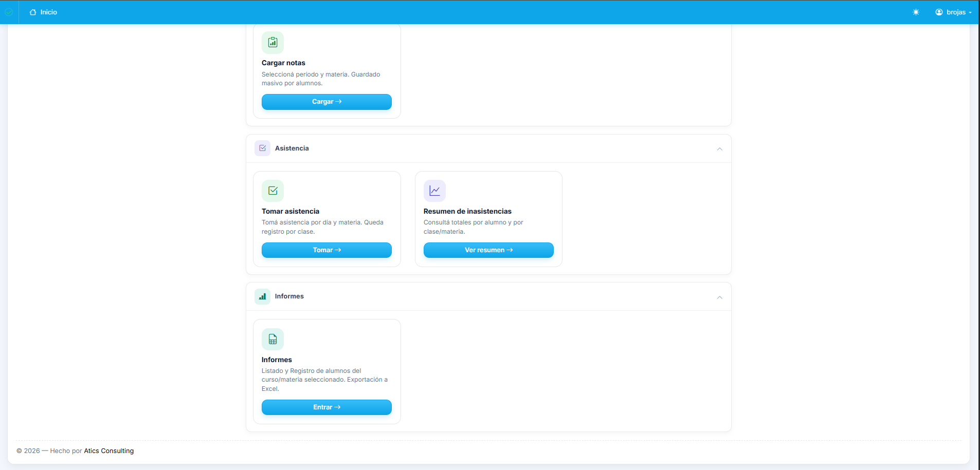Image resolution: width=980 pixels, height=470 pixels.
Task: Click the app logo checkmark icon
Action: (x=9, y=12)
